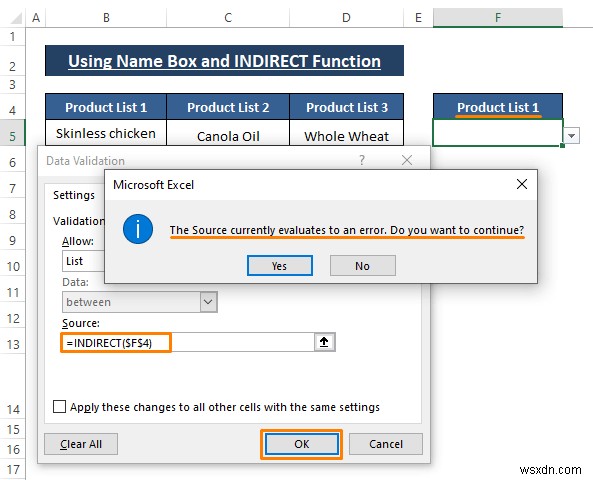Image resolution: width=593 pixels, height=480 pixels.
Task: Click the collapse dialog arrow beside Source
Action: pyautogui.click(x=324, y=342)
